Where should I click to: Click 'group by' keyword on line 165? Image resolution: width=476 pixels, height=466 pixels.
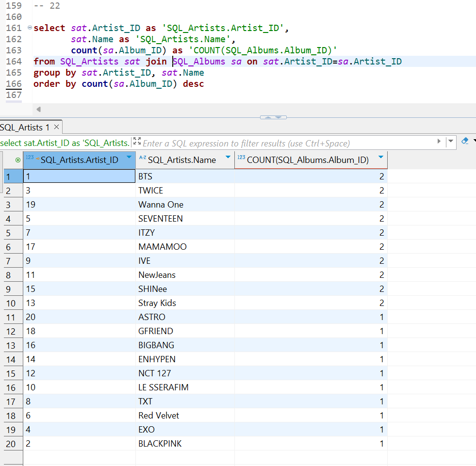pyautogui.click(x=55, y=73)
